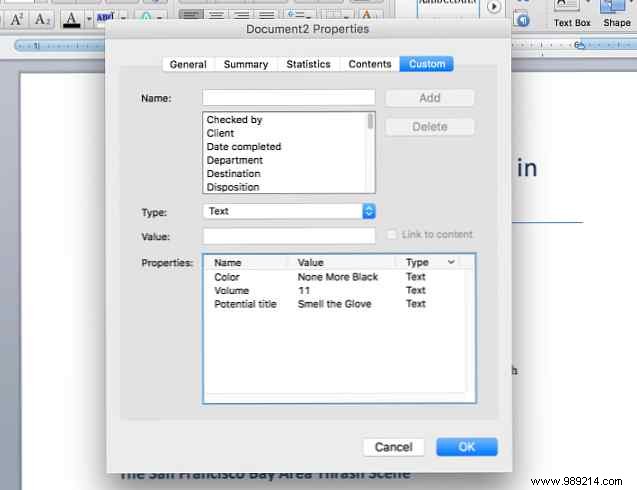This screenshot has width=637, height=490.
Task: Open the font color dropdown arrow
Action: pos(89,19)
